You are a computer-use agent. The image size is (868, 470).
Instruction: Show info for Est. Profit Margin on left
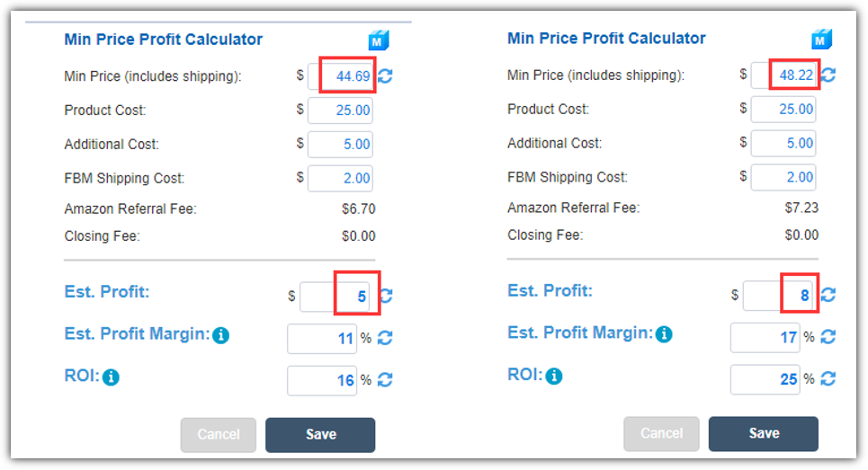click(x=221, y=335)
